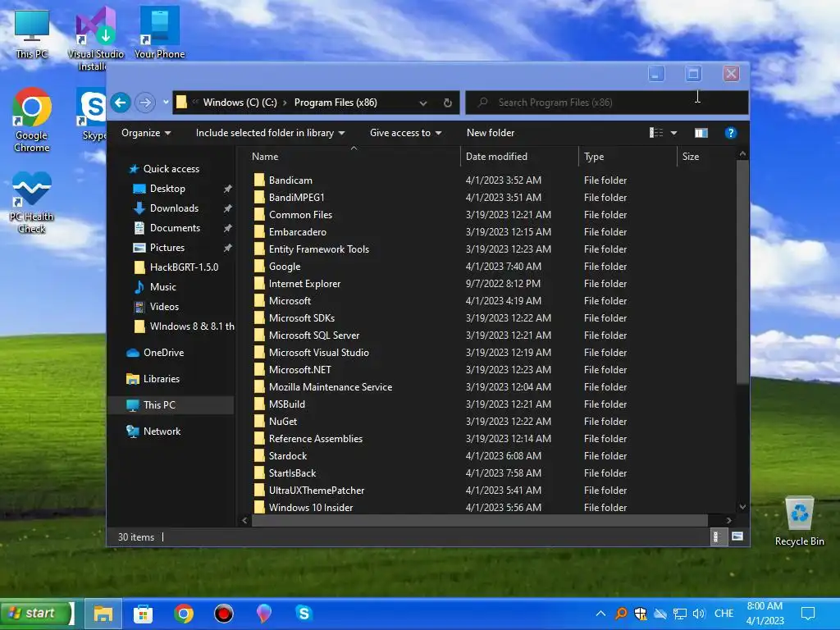Expand address bar history dropdown
Viewport: 840px width, 630px height.
423,103
